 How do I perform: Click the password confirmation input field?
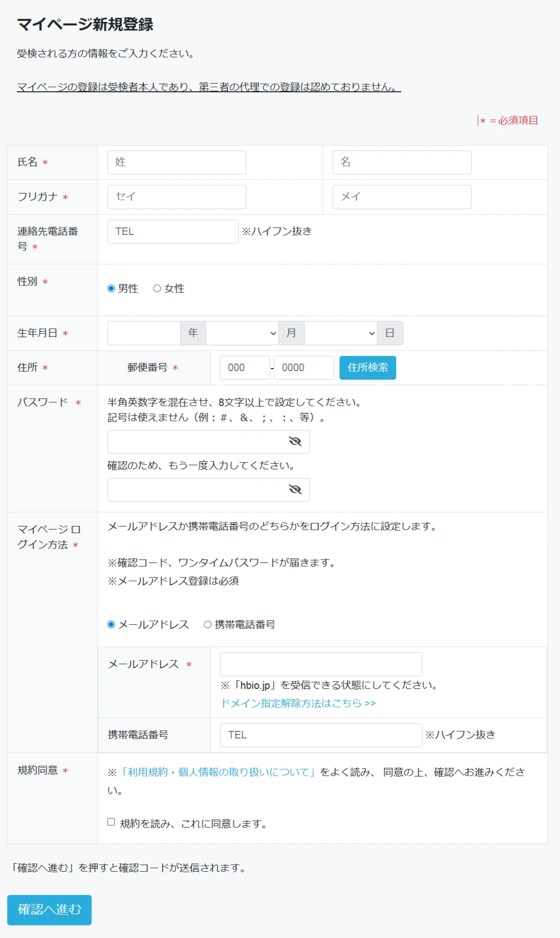pos(208,490)
